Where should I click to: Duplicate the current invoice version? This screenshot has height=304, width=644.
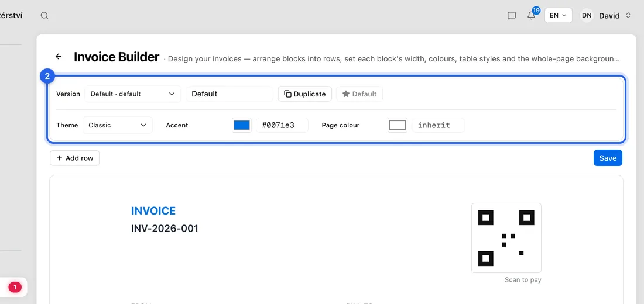coord(305,94)
